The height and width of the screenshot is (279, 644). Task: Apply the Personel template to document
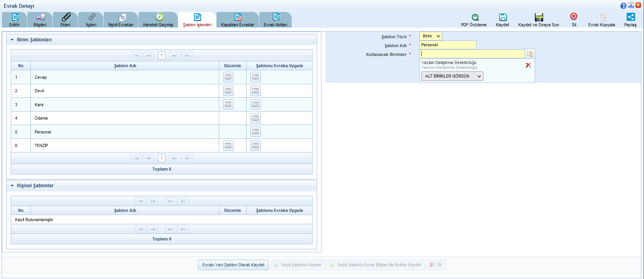[255, 132]
